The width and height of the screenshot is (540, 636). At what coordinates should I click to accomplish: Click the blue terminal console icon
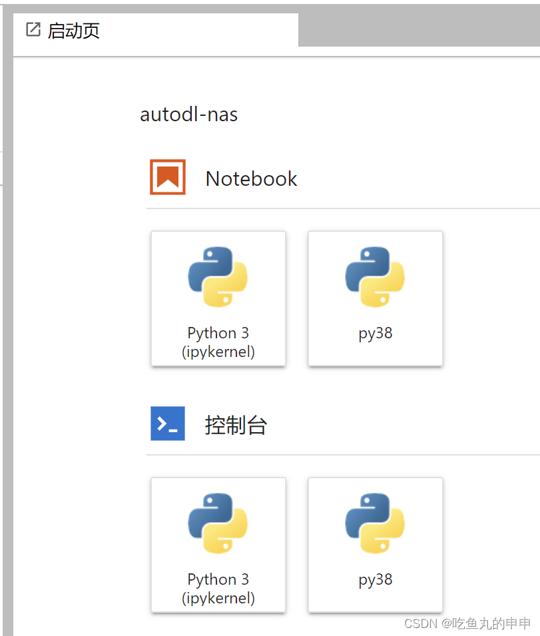click(168, 423)
